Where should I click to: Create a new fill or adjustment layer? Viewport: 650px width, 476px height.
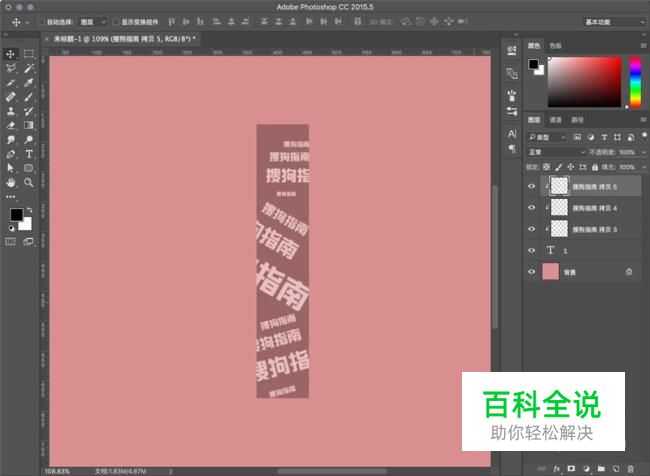(586, 469)
